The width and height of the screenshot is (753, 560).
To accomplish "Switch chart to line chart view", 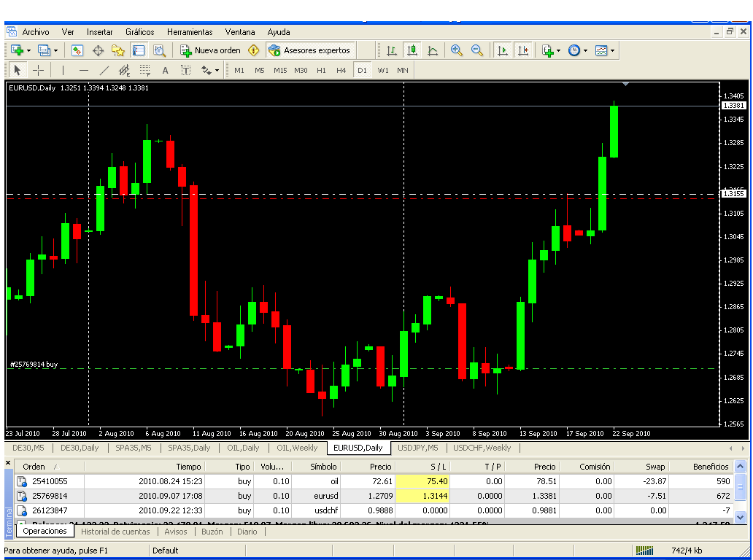I will pyautogui.click(x=433, y=50).
